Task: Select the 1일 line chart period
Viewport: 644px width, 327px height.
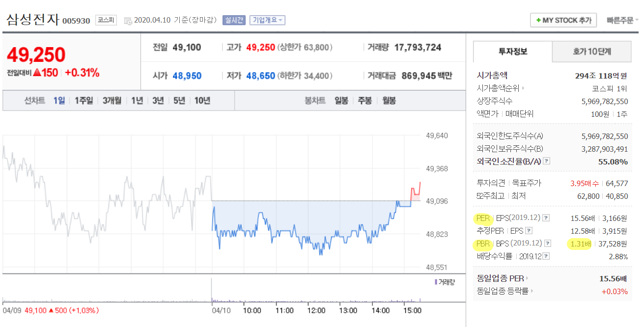Action: 59,101
